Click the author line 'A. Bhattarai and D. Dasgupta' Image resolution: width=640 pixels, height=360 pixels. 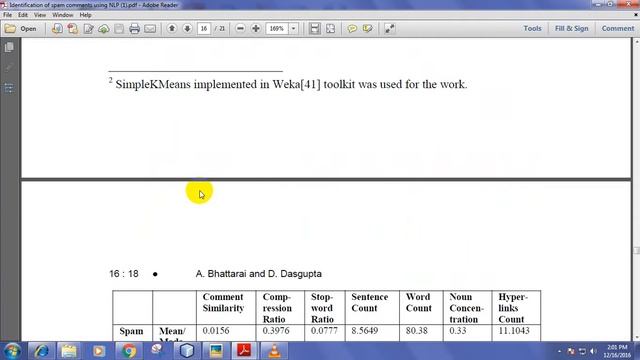point(258,274)
